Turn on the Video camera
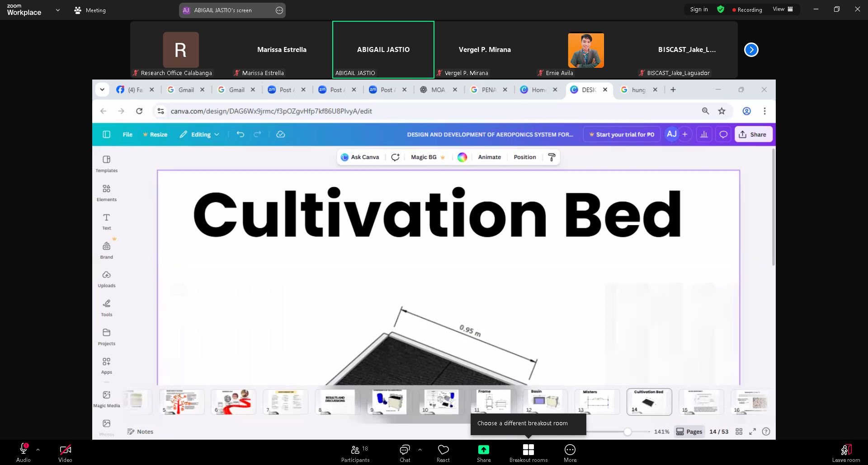The height and width of the screenshot is (465, 868). [x=65, y=450]
